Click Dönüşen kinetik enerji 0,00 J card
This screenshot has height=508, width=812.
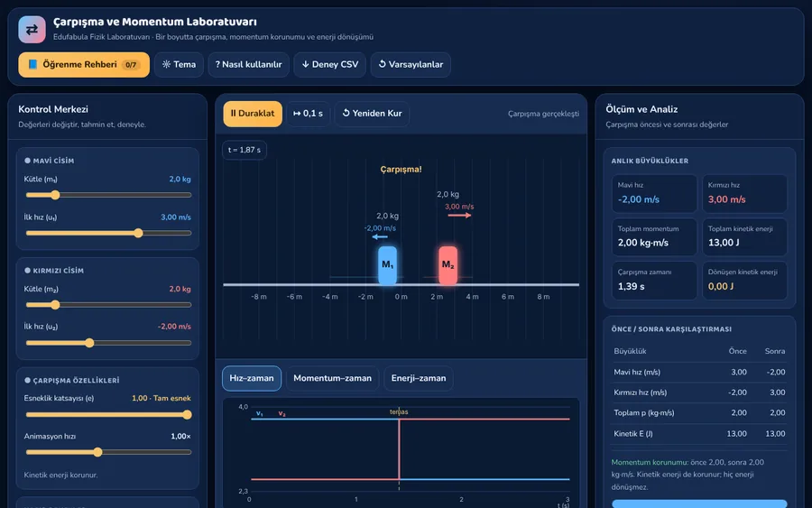click(744, 280)
